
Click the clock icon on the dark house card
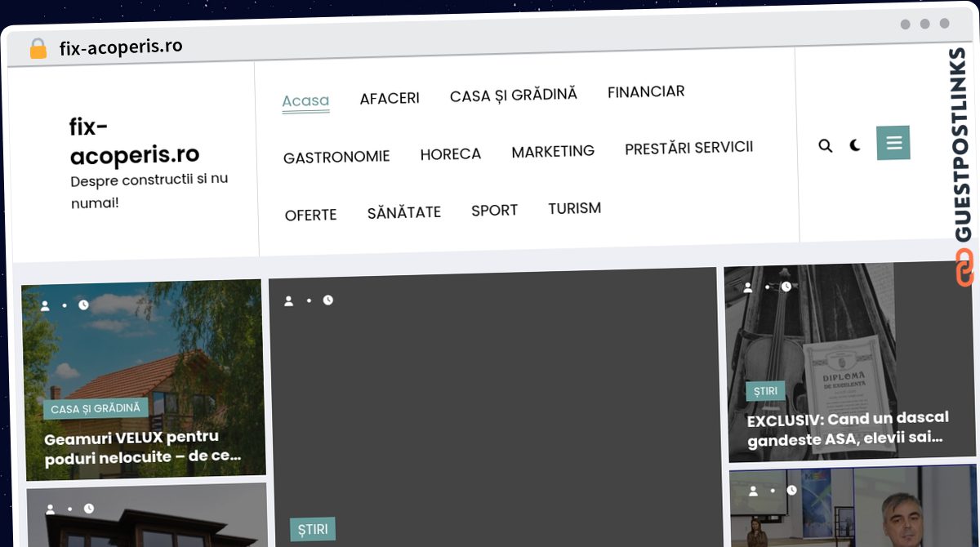(89, 509)
